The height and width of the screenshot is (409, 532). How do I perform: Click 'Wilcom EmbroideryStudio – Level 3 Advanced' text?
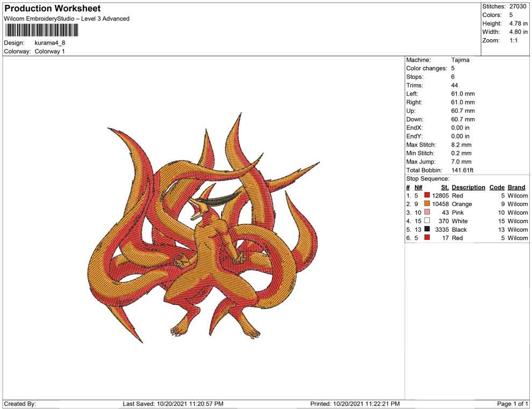[67, 19]
